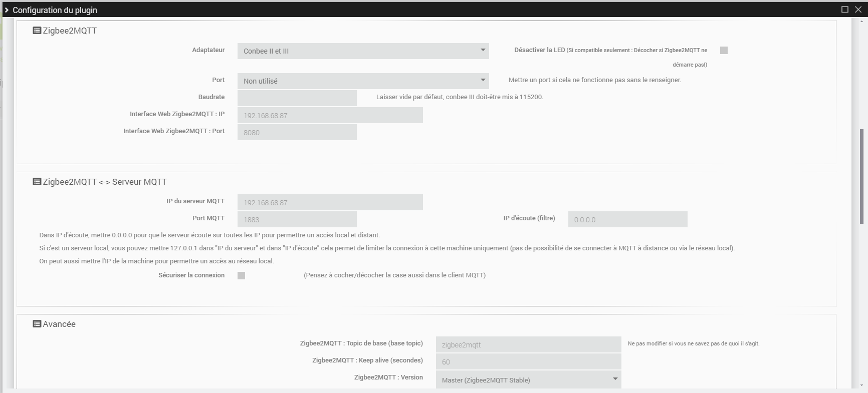Click the vertical scrollbar thumb
This screenshot has height=393, width=868.
point(862,176)
